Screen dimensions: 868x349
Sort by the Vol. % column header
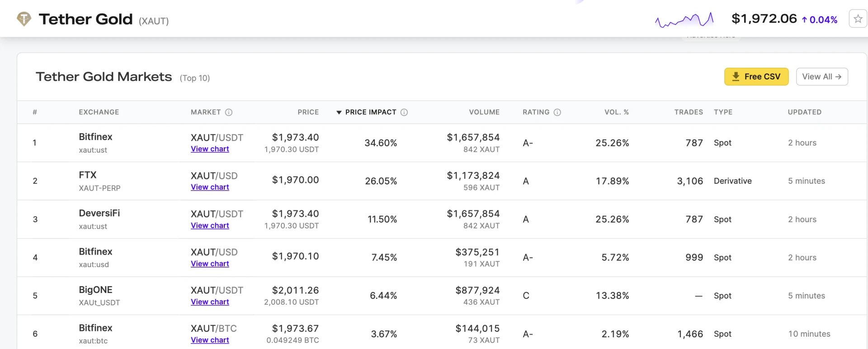click(617, 112)
